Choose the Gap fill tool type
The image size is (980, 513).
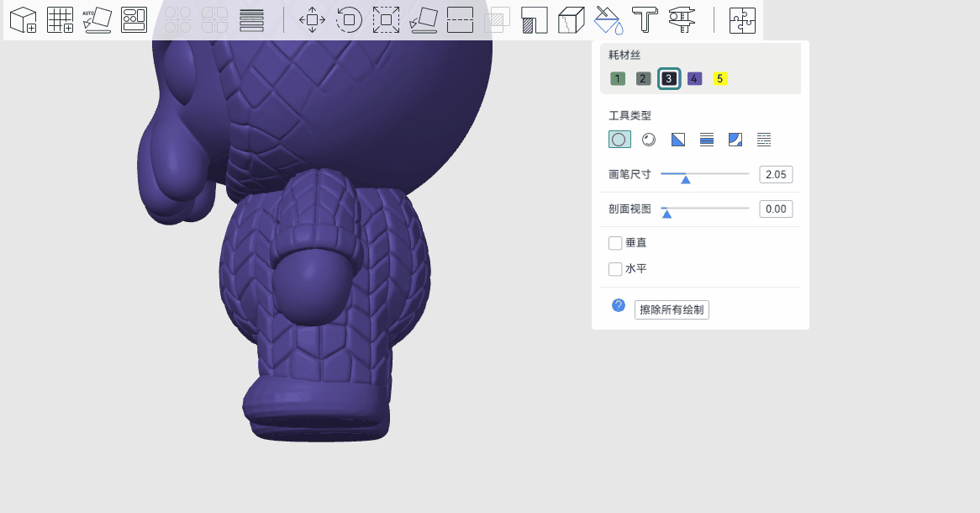[x=764, y=140]
